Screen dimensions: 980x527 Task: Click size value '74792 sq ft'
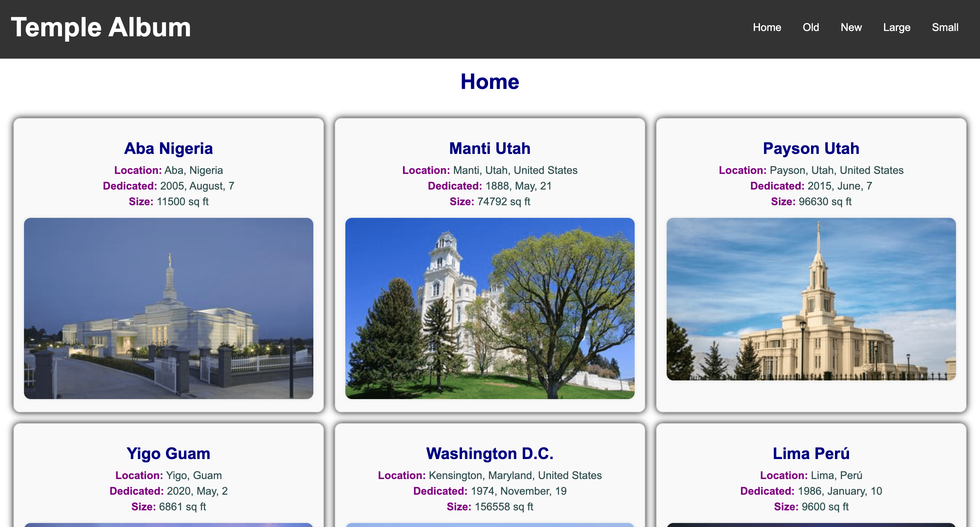click(504, 202)
